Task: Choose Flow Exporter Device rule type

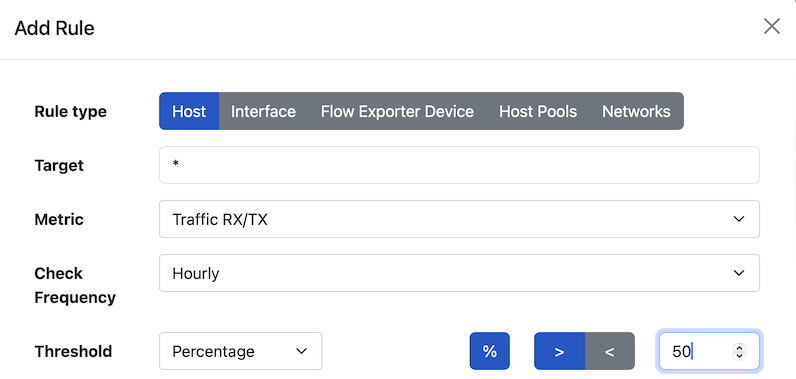Action: click(x=397, y=111)
